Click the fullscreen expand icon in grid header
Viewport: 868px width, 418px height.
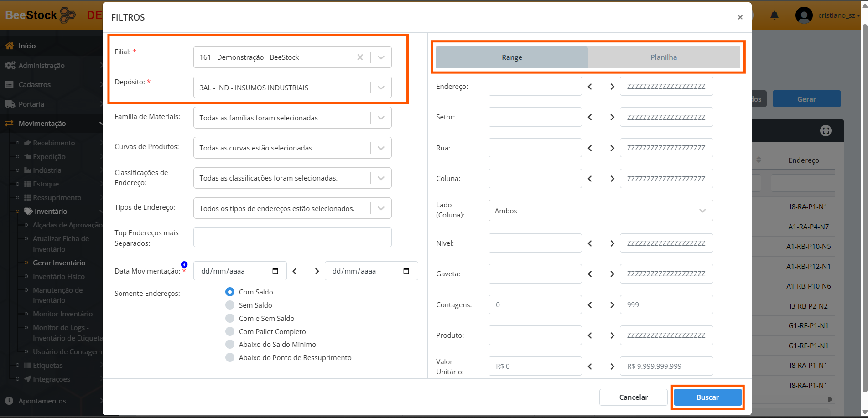pyautogui.click(x=826, y=131)
